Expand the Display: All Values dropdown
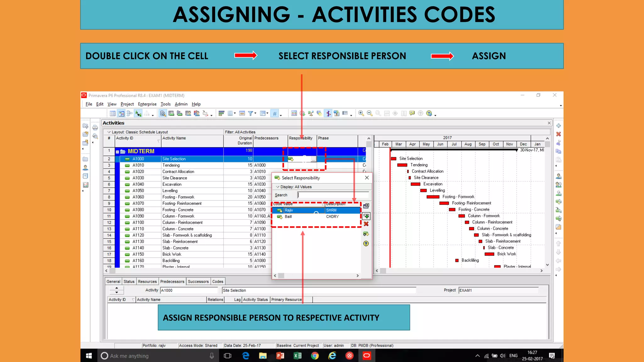This screenshot has height=362, width=644. (x=278, y=187)
